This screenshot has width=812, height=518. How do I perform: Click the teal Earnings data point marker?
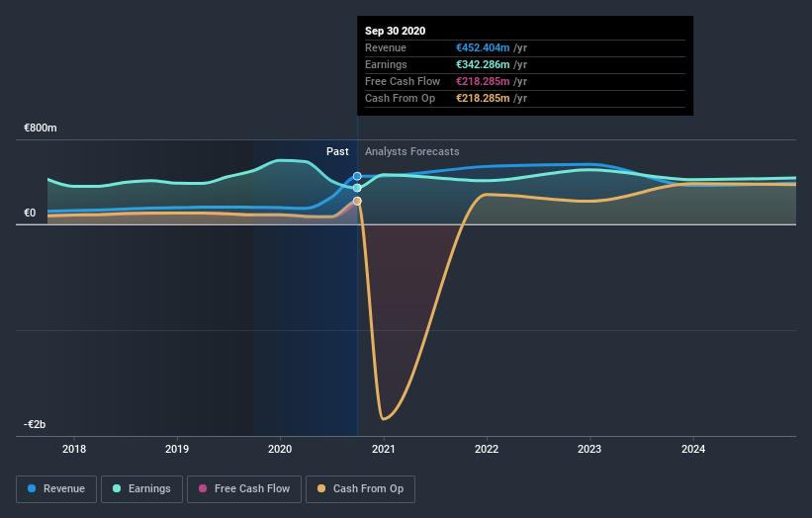(357, 188)
